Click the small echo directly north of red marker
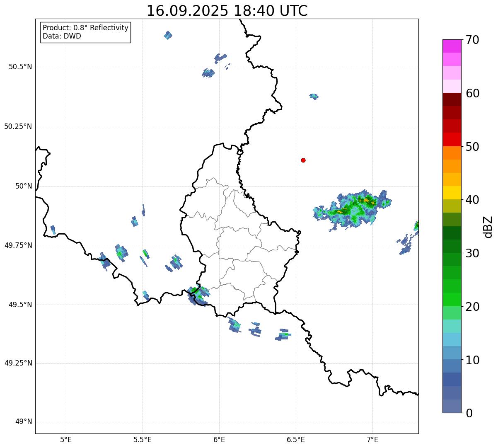 (x=314, y=96)
